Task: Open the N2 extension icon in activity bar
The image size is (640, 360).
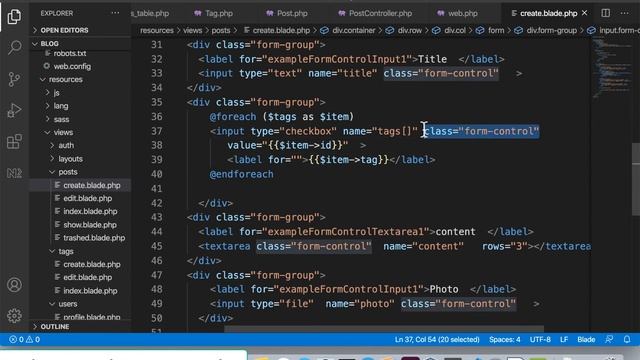Action: [x=14, y=173]
